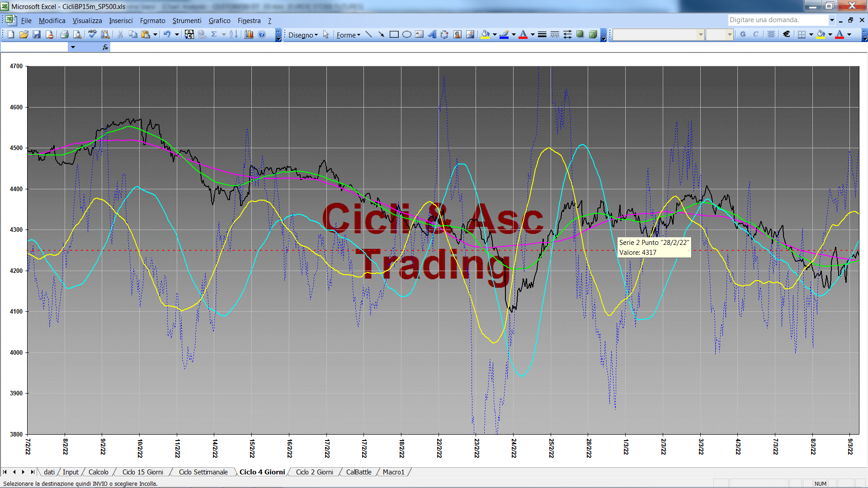868x488 pixels.
Task: Switch to the Calcolo sheet tab
Action: pos(98,472)
